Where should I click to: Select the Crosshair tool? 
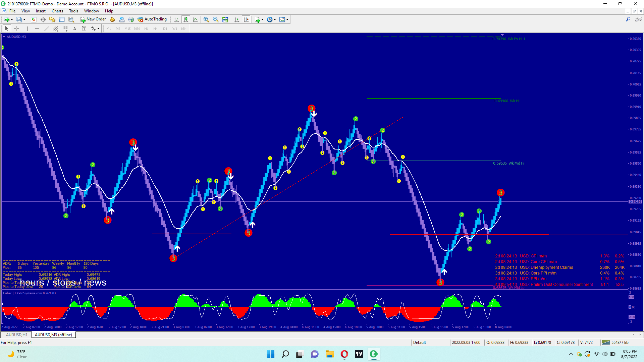tap(16, 29)
